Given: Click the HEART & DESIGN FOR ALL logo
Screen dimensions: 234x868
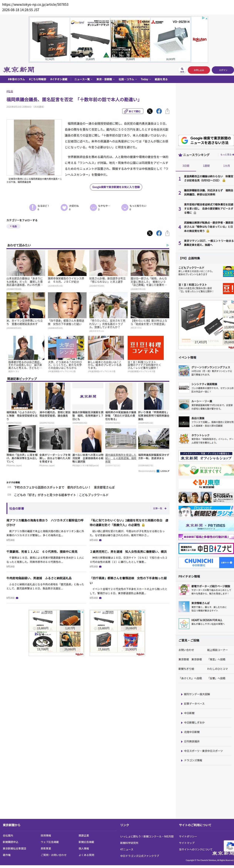Looking at the screenshot, I should pyautogui.click(x=184, y=623).
